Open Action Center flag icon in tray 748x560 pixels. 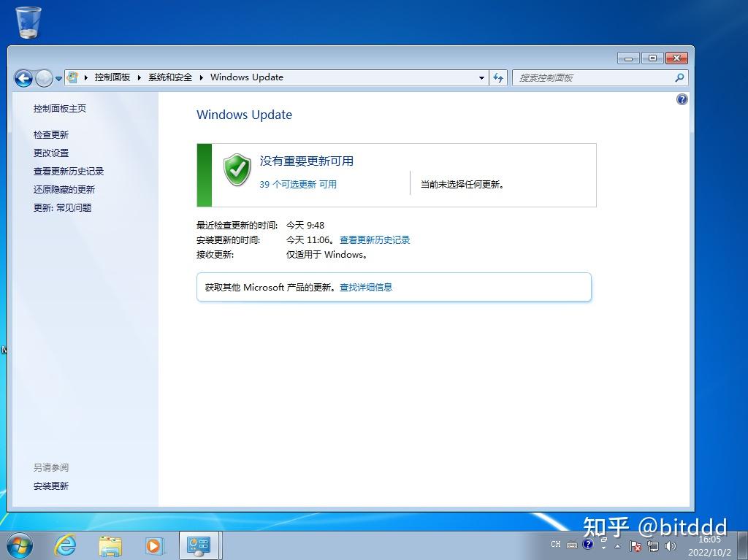pos(635,545)
